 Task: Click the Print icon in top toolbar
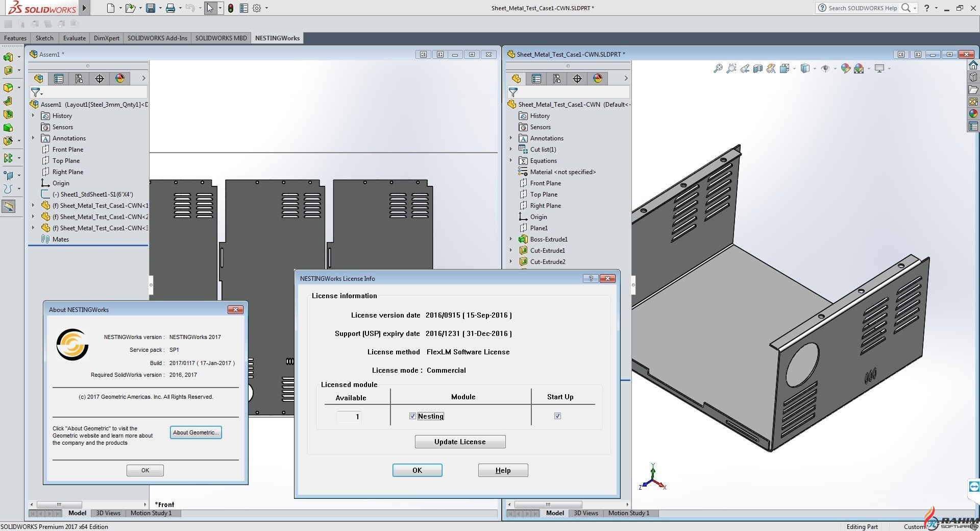click(x=170, y=8)
